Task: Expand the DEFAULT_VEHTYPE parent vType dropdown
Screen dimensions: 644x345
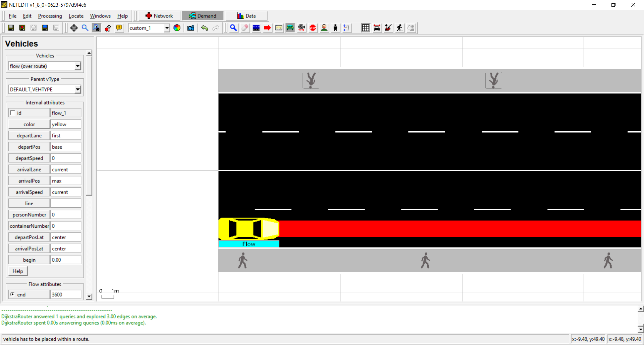Action: [x=77, y=89]
